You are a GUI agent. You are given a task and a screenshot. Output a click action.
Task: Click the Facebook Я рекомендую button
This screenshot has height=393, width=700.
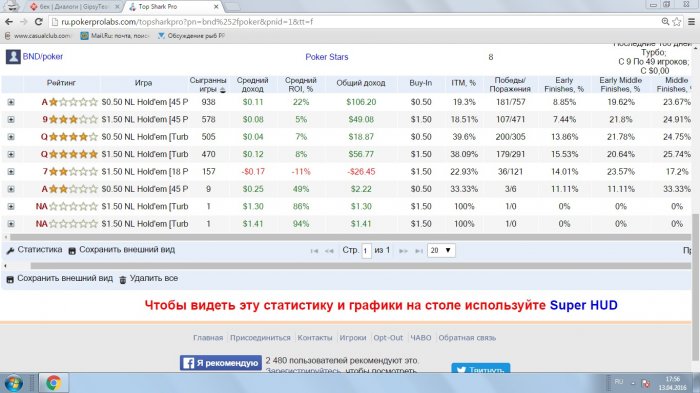[221, 363]
